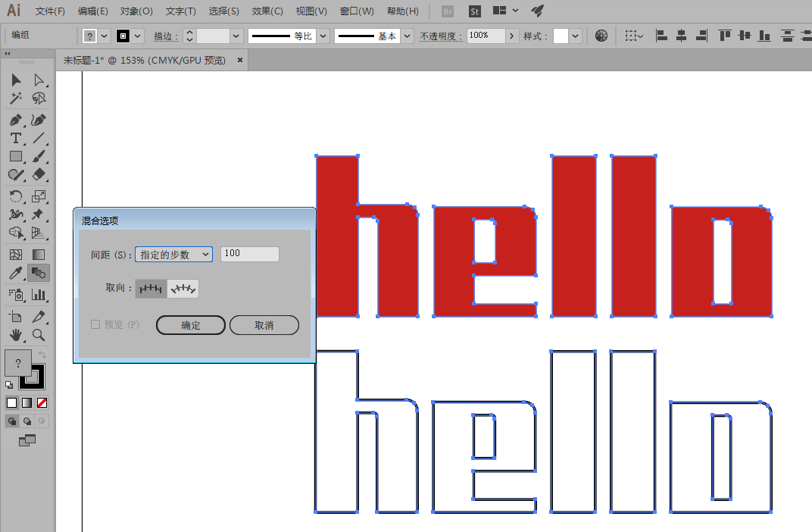The image size is (812, 532).
Task: Pick the Paintbrush tool
Action: pyautogui.click(x=39, y=156)
